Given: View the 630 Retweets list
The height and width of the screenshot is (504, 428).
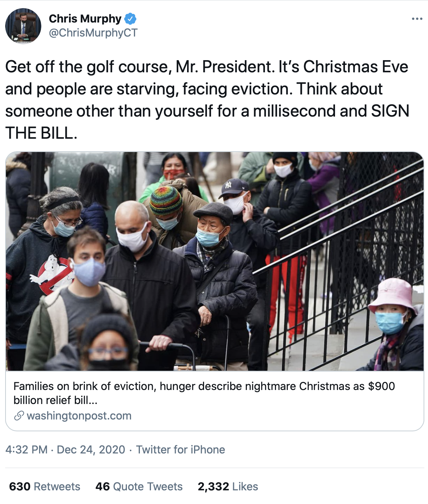Looking at the screenshot, I should coord(44,486).
